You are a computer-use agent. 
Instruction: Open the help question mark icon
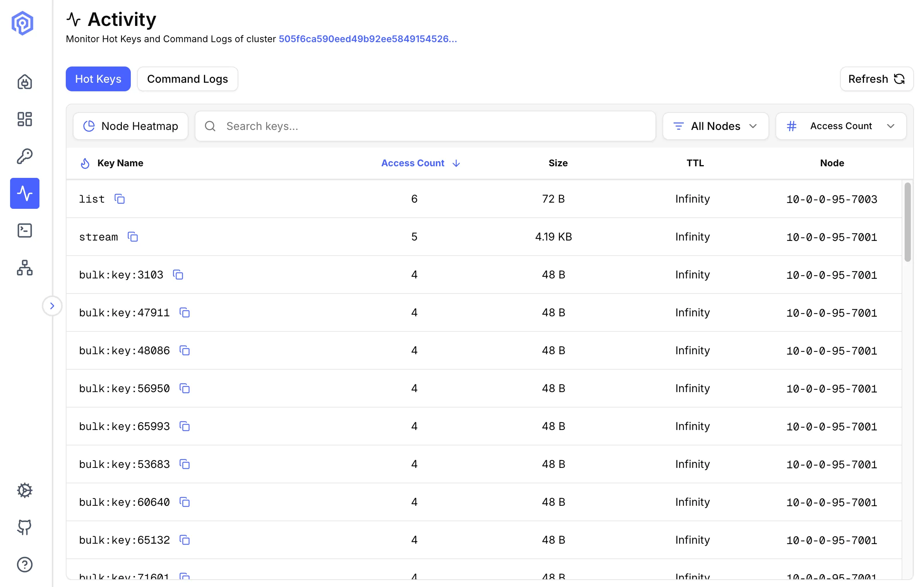[x=25, y=565]
